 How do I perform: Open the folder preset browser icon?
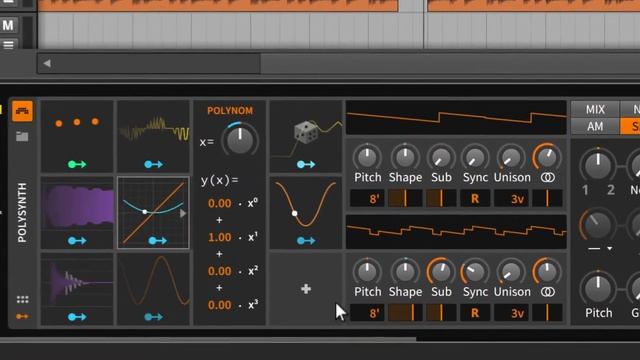click(22, 136)
